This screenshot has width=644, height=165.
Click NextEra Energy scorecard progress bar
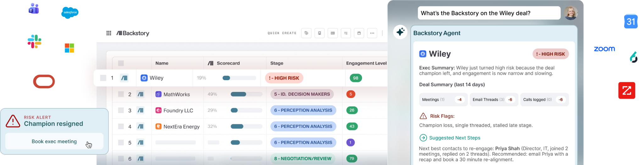247,126
